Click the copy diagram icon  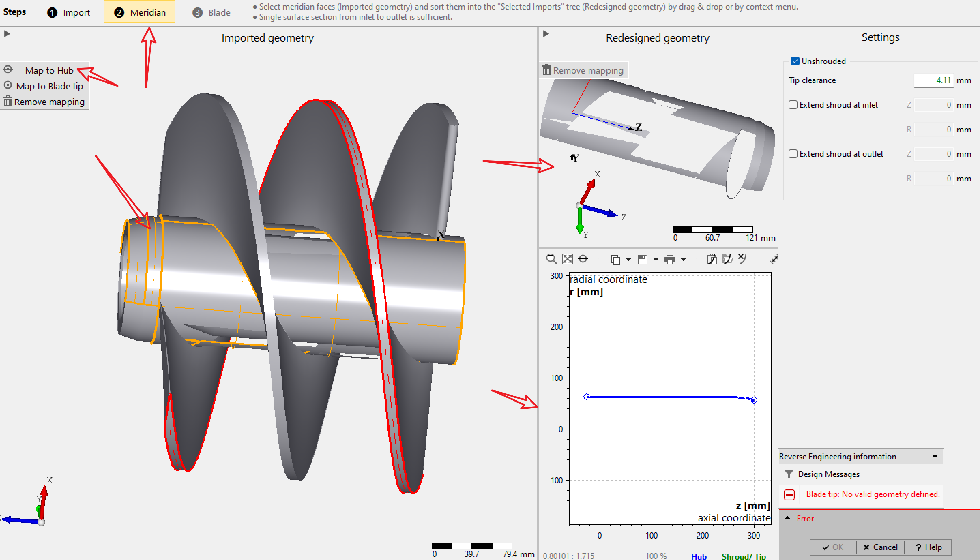coord(615,260)
